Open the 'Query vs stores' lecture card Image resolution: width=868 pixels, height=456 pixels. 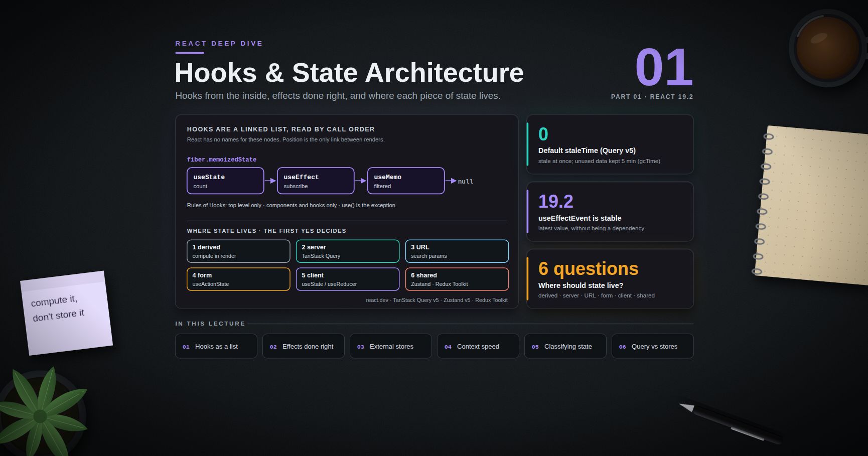click(653, 346)
